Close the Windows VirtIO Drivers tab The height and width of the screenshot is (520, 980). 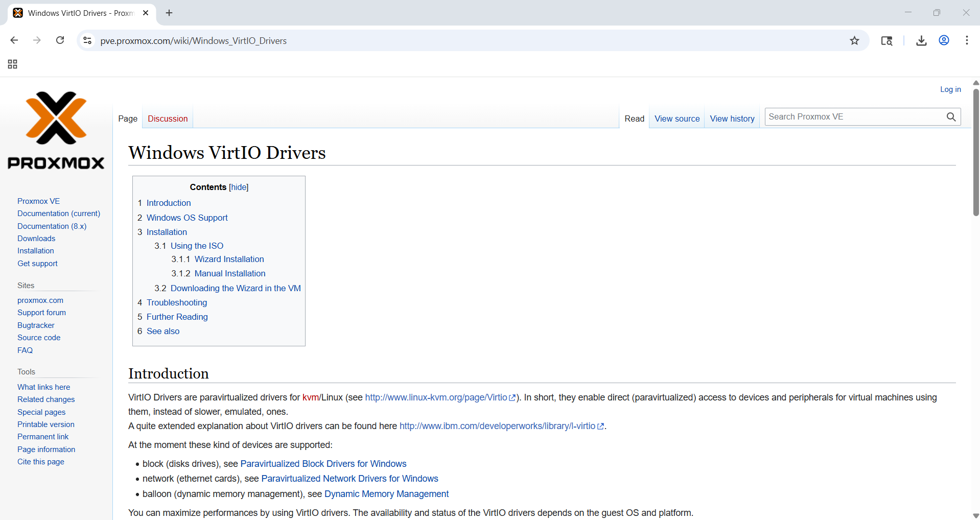click(x=146, y=13)
